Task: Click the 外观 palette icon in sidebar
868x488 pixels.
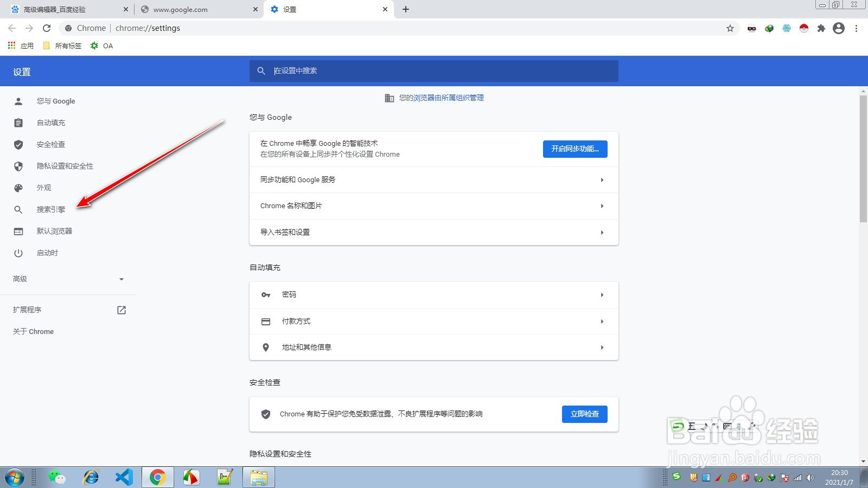Action: 18,188
